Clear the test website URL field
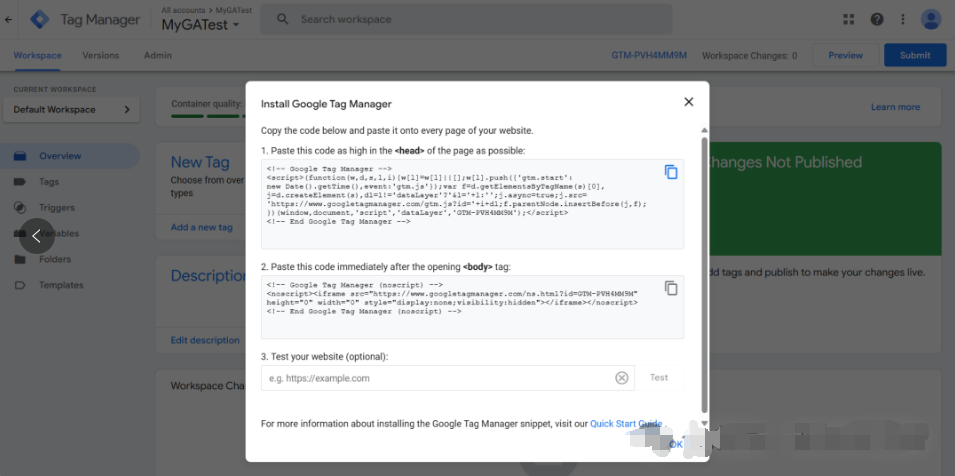 tap(621, 378)
